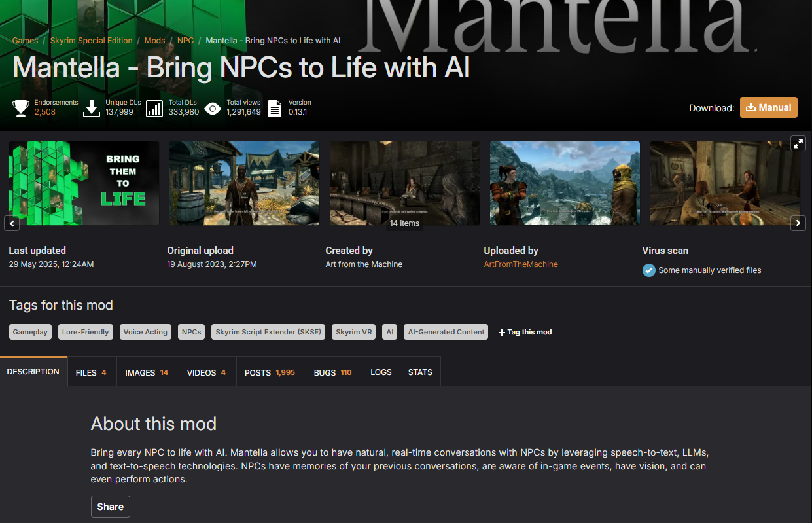Download the mod with the Manual button
This screenshot has height=523, width=812.
[768, 107]
